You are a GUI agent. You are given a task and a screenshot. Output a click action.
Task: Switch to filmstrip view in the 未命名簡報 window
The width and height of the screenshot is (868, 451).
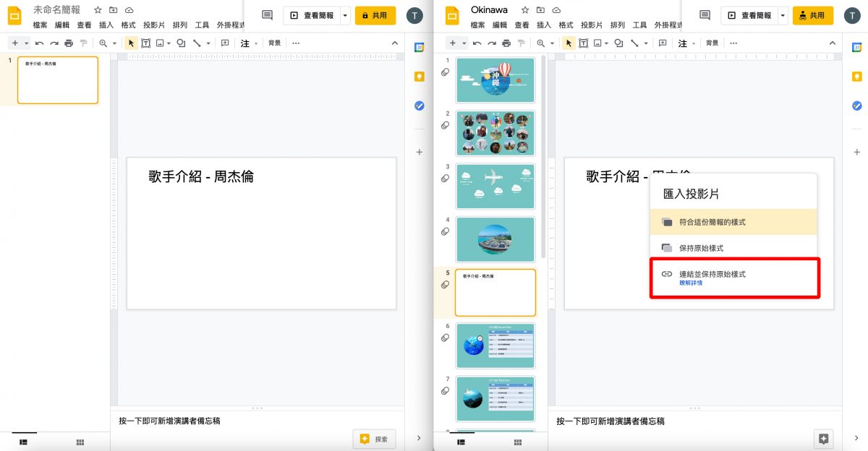(23, 442)
